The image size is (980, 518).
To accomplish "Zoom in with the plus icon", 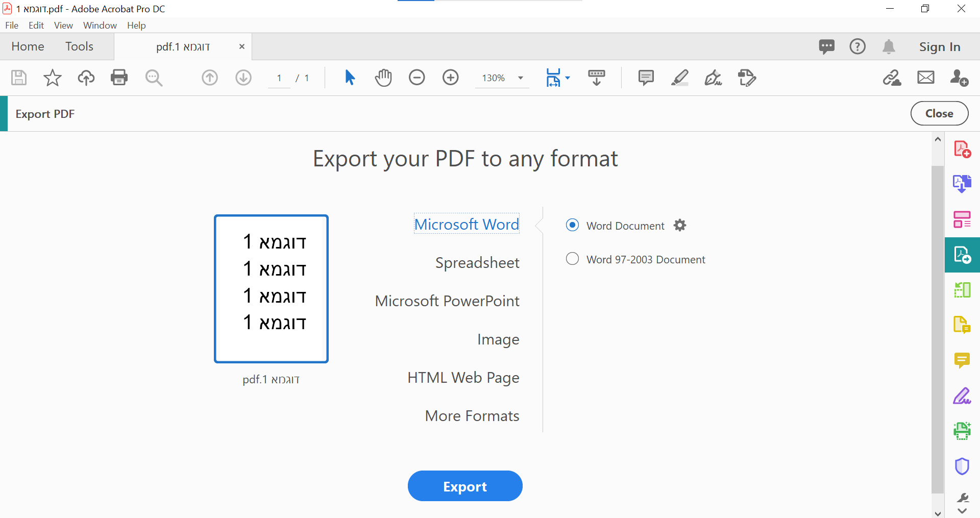I will (x=451, y=78).
